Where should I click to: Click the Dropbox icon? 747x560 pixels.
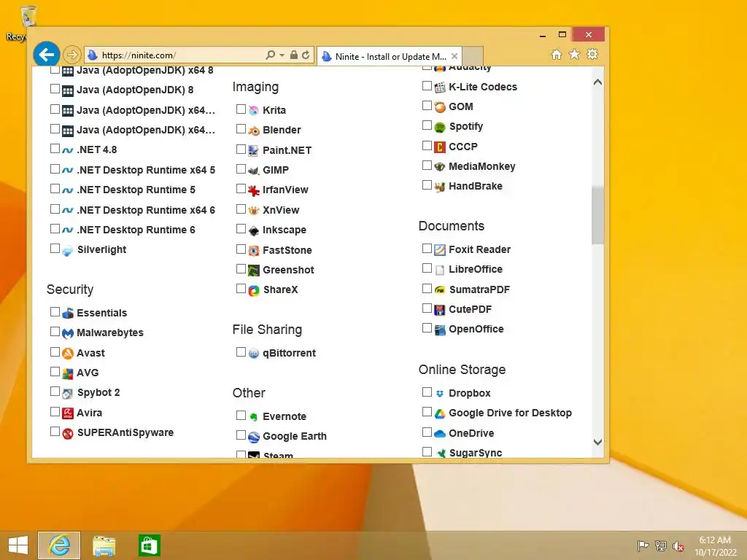click(440, 393)
